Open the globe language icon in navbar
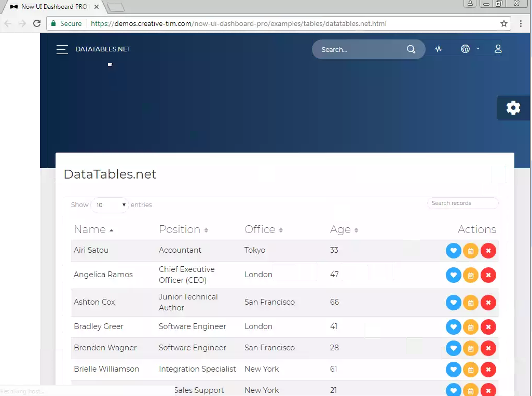532x396 pixels. coord(465,48)
